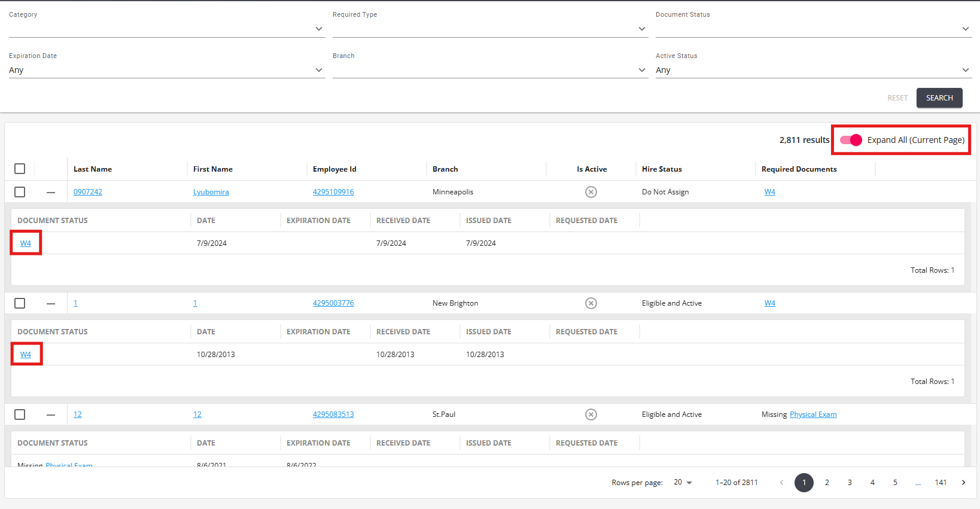Open first name link Lyubomira
This screenshot has width=980, height=509.
(211, 192)
